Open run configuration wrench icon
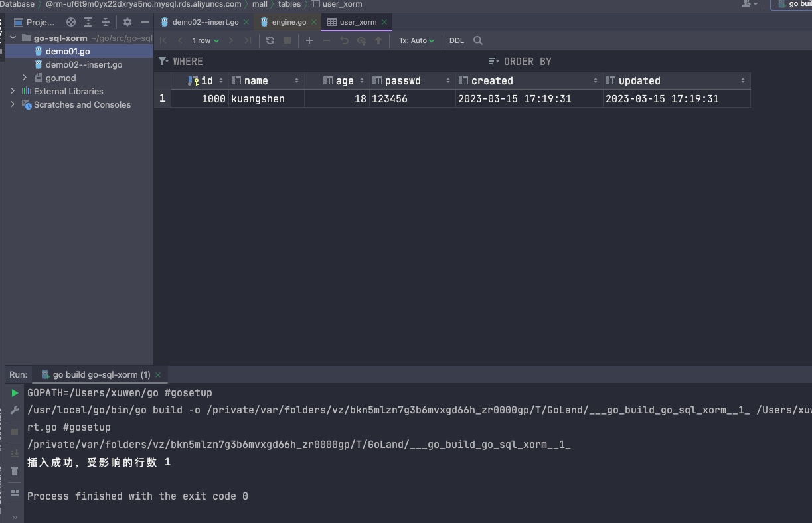This screenshot has width=812, height=523. [x=15, y=410]
